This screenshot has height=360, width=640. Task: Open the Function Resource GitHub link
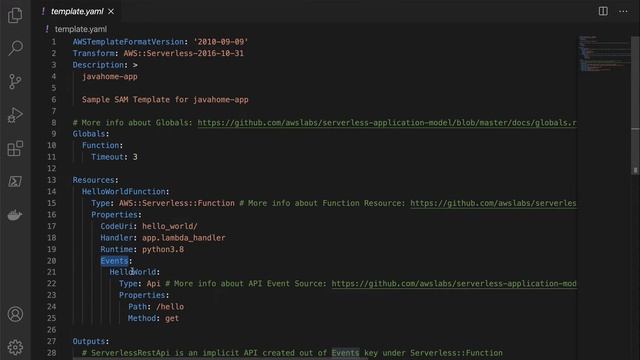click(493, 203)
